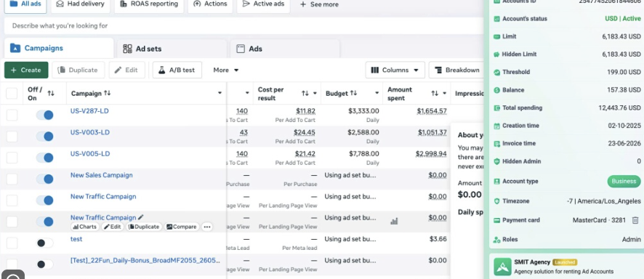Open the test campaign link
Image resolution: width=644 pixels, height=279 pixels.
click(x=76, y=239)
